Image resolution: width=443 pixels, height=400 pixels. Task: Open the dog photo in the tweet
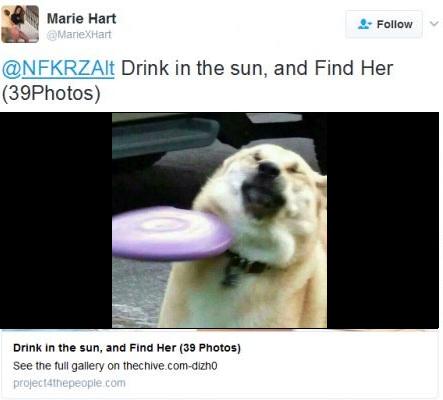click(219, 220)
